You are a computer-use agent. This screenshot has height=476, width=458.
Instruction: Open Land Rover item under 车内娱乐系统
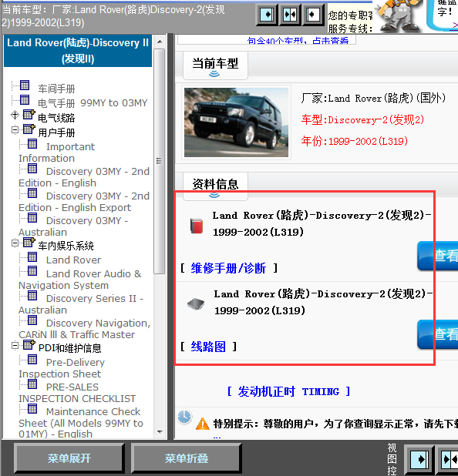point(73,260)
